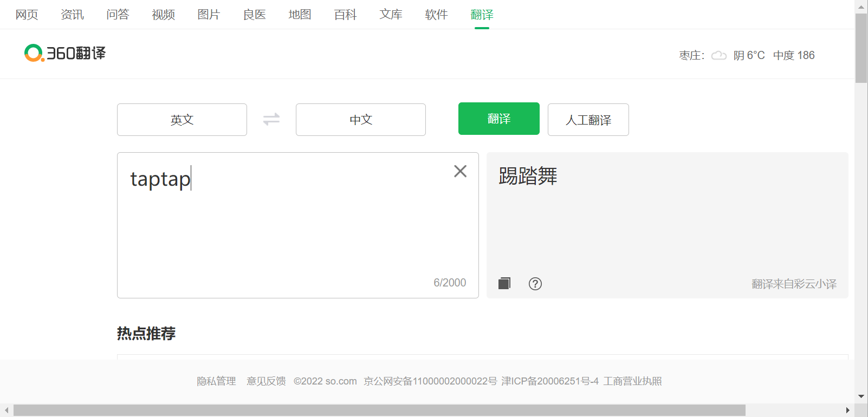The width and height of the screenshot is (868, 417).
Task: Choose source language 英文
Action: (x=182, y=120)
